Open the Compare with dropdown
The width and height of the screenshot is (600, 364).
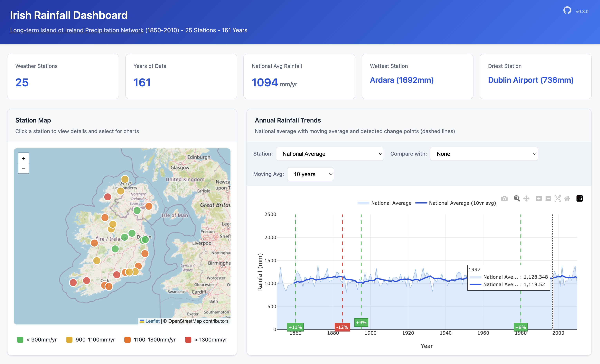484,154
